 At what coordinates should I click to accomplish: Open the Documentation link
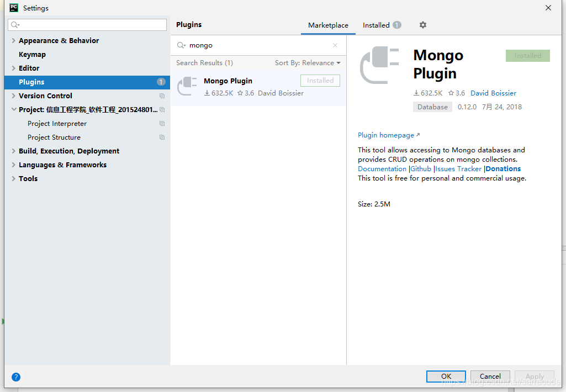coord(382,168)
